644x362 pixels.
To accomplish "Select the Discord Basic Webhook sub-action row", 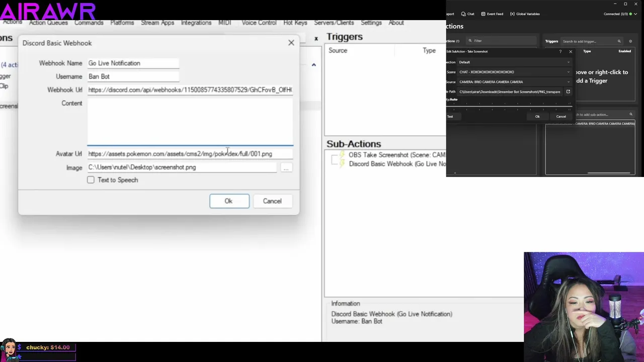I will [x=397, y=164].
